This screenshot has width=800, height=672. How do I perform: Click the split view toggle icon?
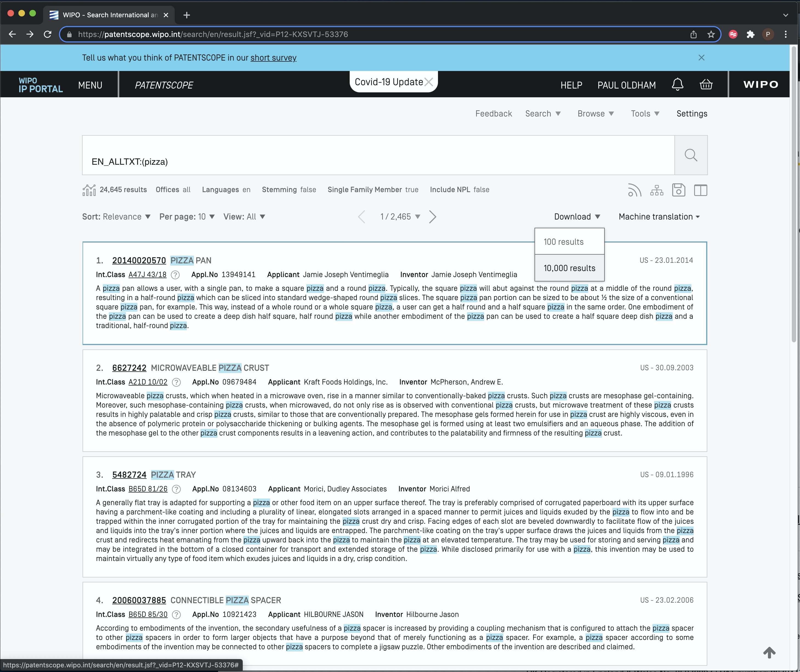tap(701, 190)
